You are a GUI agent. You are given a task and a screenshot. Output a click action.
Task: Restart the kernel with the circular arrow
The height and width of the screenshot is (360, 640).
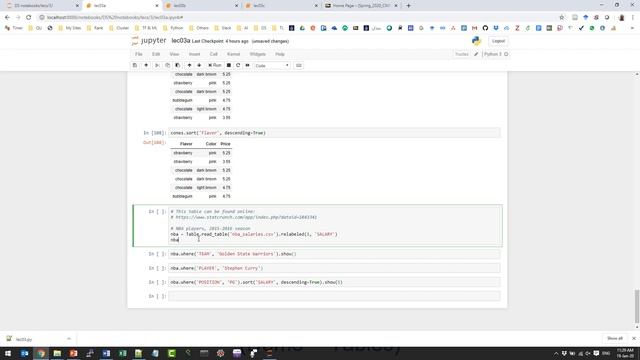pos(238,65)
